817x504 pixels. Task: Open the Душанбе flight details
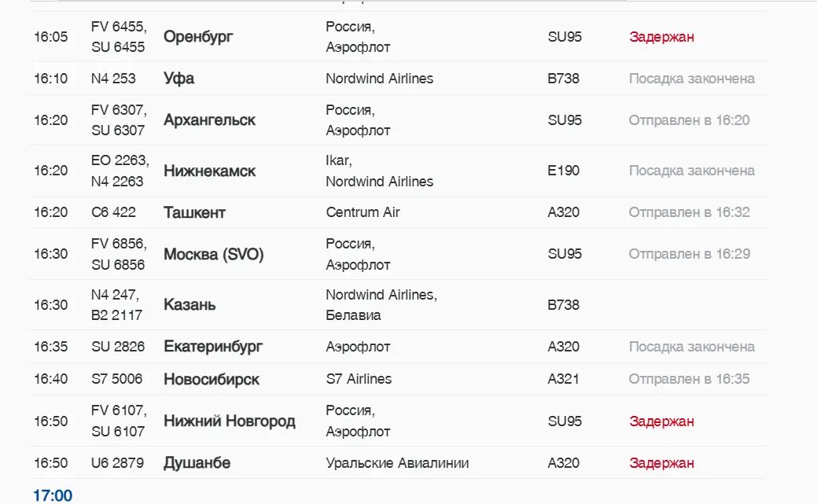tap(197, 463)
